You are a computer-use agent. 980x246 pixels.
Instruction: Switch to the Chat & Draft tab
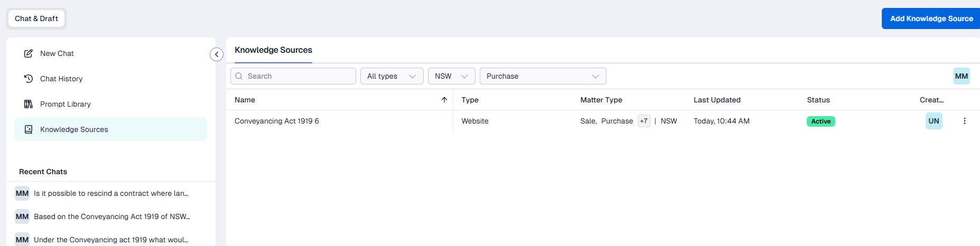pyautogui.click(x=36, y=18)
